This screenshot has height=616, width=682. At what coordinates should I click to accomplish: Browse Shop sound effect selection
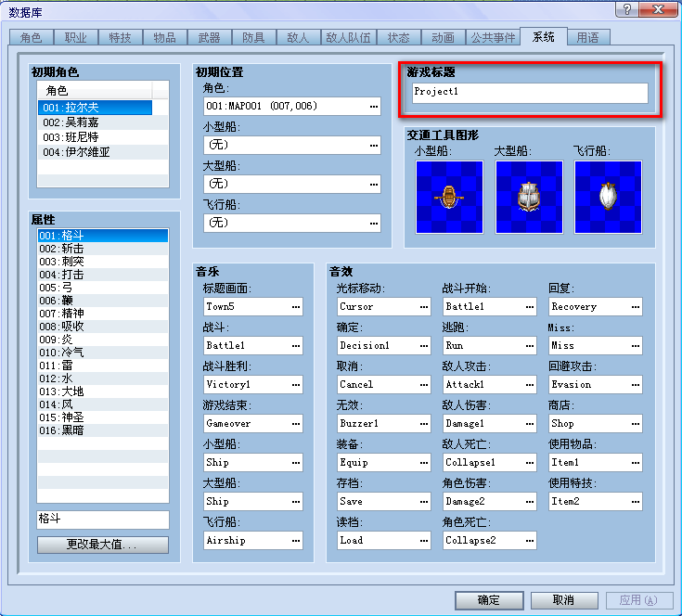636,423
